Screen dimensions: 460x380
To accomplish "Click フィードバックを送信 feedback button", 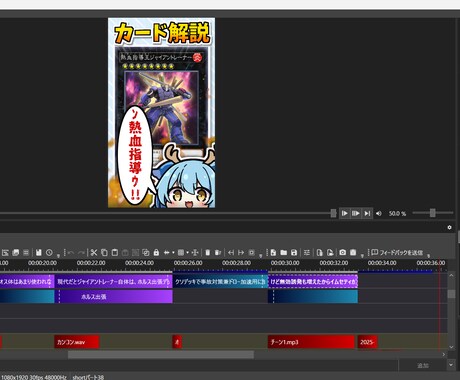I will click(x=397, y=253).
